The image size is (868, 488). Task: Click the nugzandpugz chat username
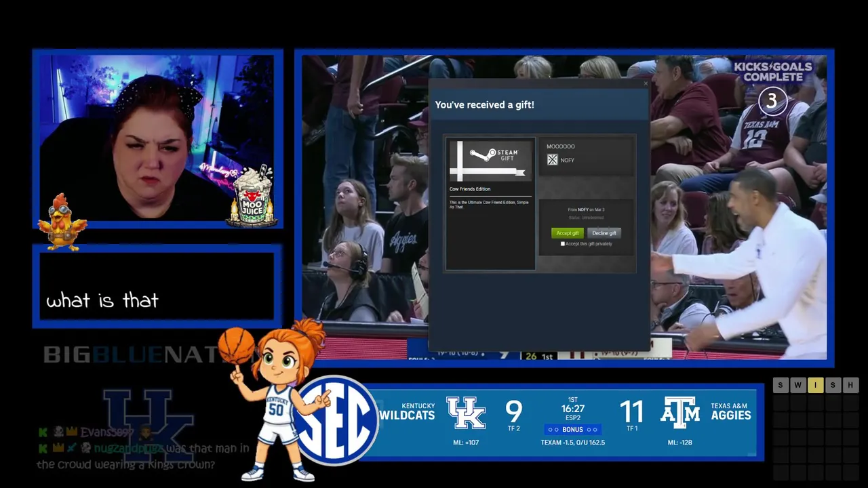(129, 449)
